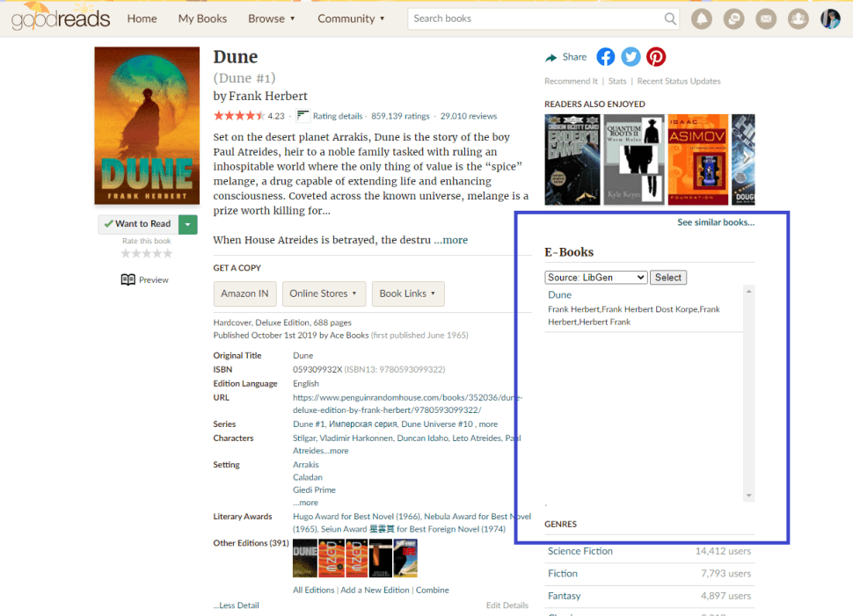The width and height of the screenshot is (853, 616).
Task: Open the messages envelope icon
Action: (x=766, y=19)
